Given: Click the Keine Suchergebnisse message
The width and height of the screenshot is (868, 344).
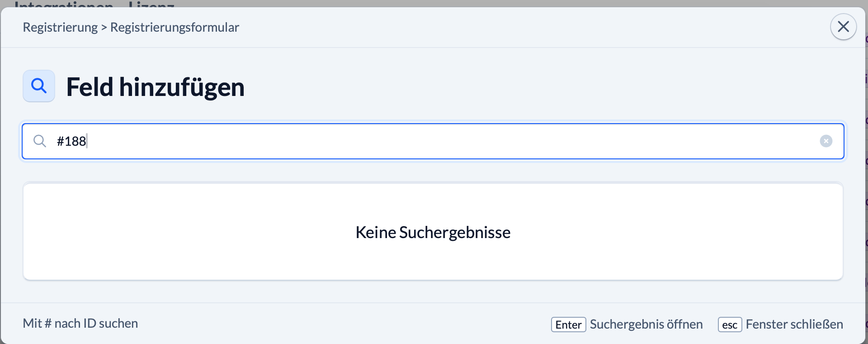Looking at the screenshot, I should click(x=433, y=232).
